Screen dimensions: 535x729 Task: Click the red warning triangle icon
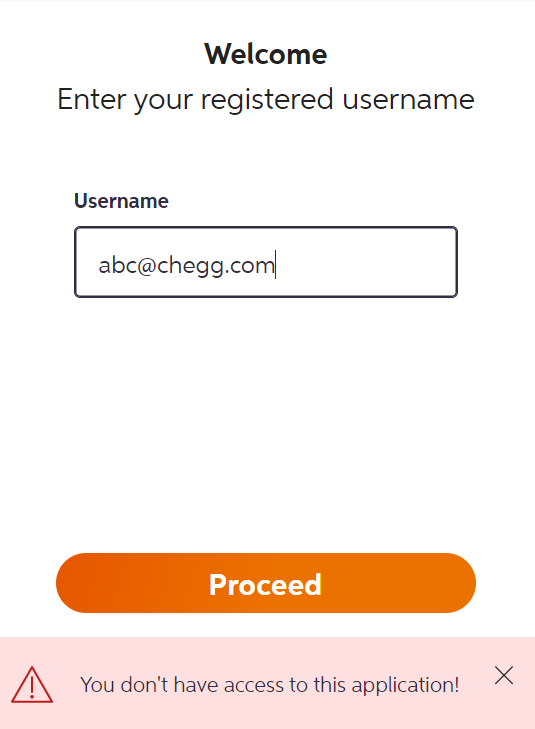pos(32,684)
